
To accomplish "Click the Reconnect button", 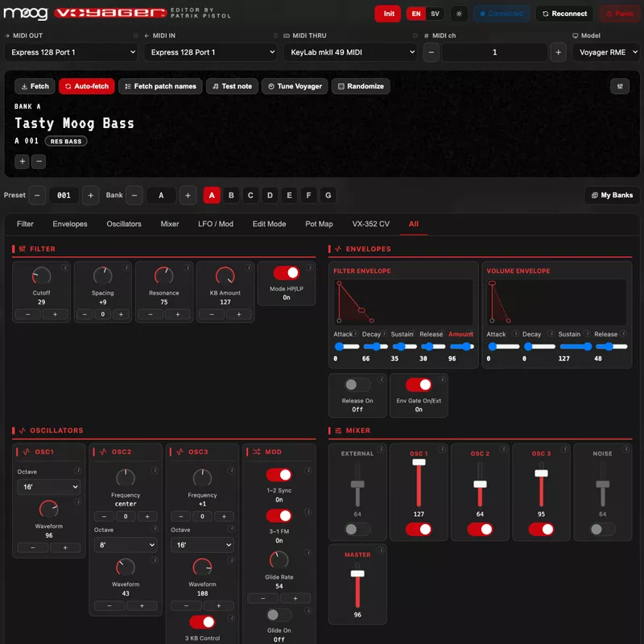I will 564,14.
